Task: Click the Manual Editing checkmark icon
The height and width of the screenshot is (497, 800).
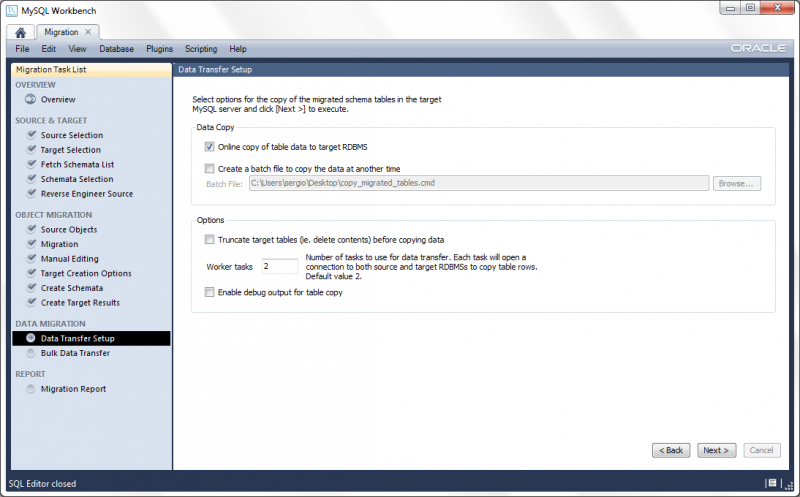Action: [x=32, y=259]
